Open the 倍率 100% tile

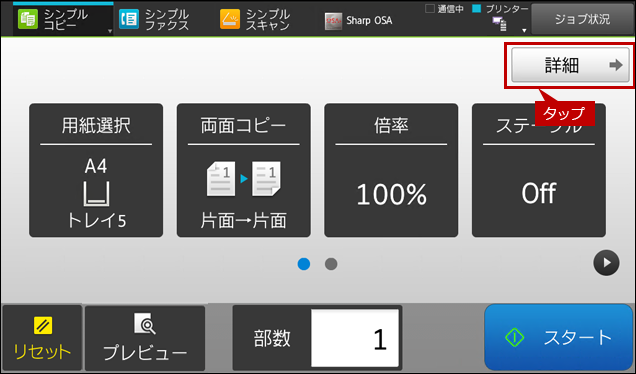pyautogui.click(x=391, y=170)
